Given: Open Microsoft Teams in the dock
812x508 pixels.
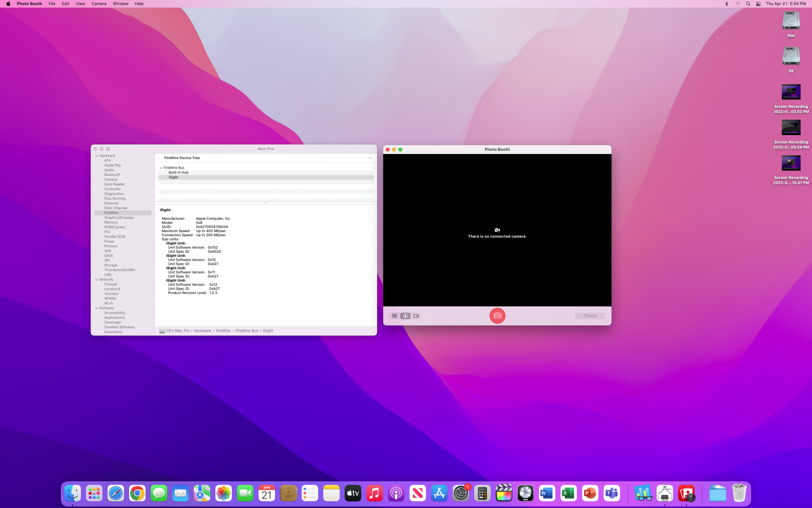Looking at the screenshot, I should point(611,493).
